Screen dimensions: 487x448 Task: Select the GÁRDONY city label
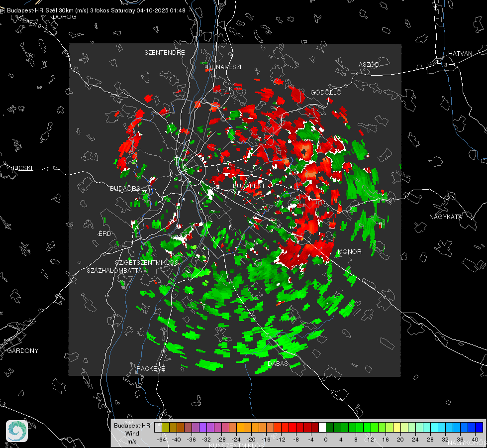click(23, 351)
